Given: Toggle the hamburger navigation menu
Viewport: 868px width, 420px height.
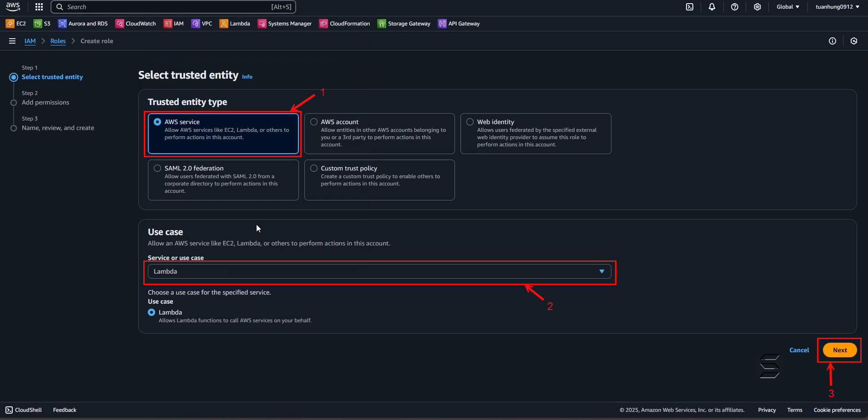Looking at the screenshot, I should [12, 41].
